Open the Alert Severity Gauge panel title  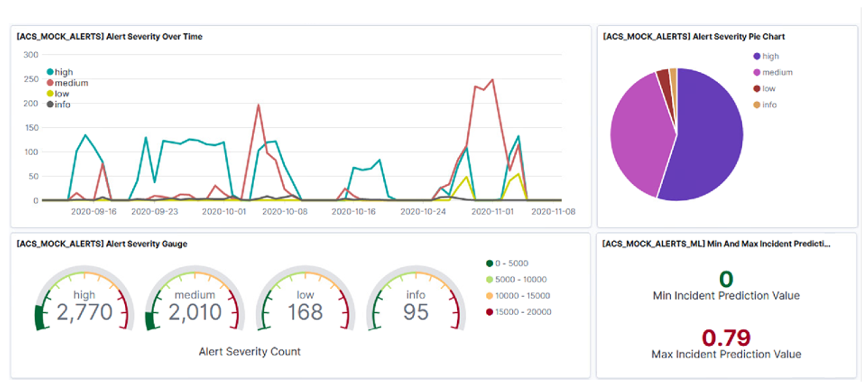pos(102,244)
